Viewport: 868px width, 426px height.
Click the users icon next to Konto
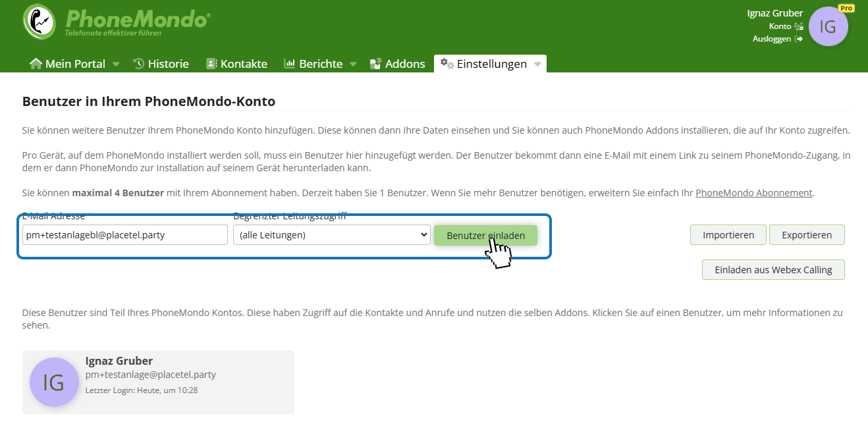tap(799, 26)
